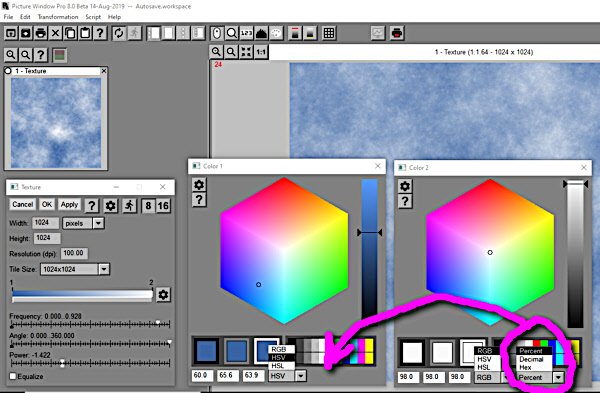Toggle the second layout view button in the main toolbar

(x=168, y=33)
